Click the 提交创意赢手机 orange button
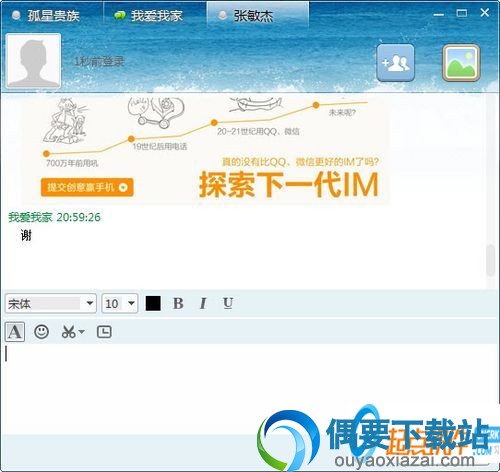 [x=87, y=187]
